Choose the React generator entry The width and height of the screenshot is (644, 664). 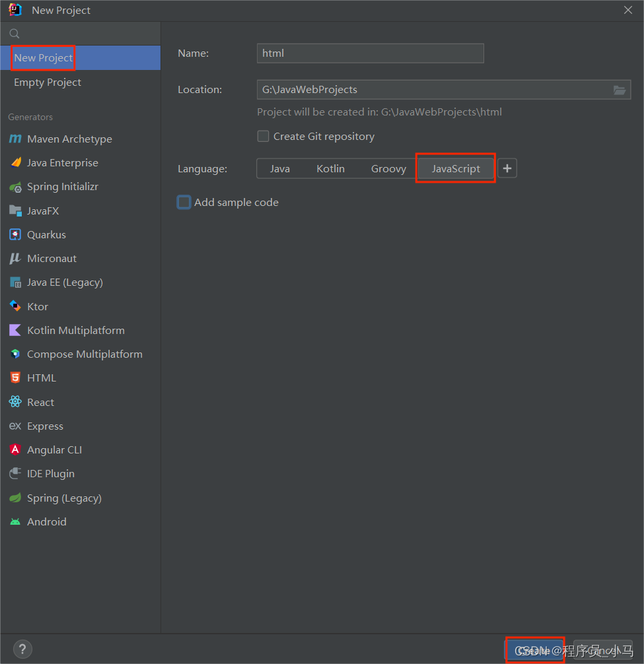click(81, 402)
